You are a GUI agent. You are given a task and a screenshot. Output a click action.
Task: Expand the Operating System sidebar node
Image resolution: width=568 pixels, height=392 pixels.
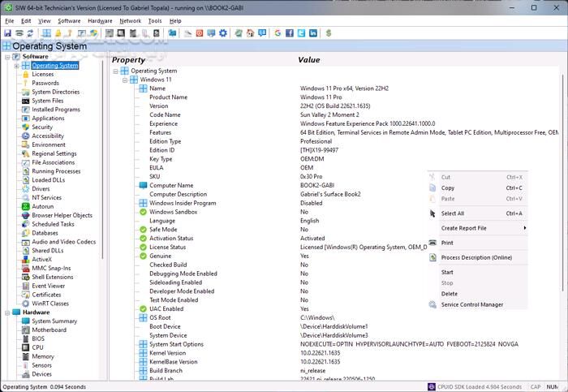16,66
